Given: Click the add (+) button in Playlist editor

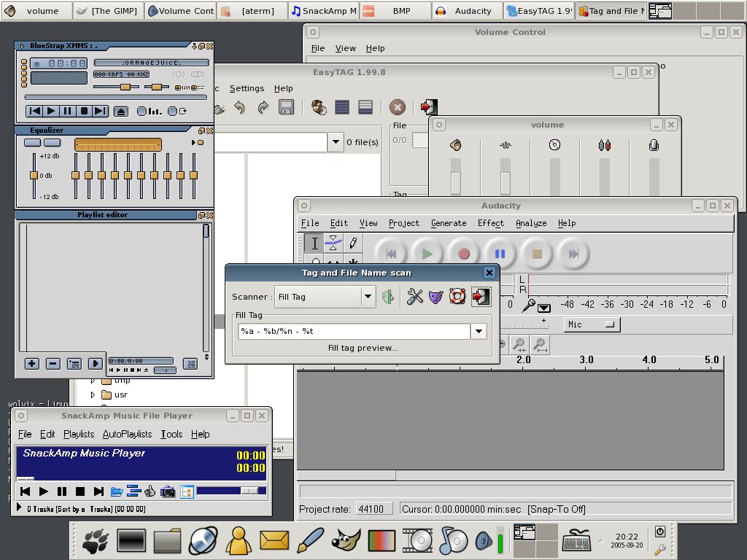Looking at the screenshot, I should [32, 364].
